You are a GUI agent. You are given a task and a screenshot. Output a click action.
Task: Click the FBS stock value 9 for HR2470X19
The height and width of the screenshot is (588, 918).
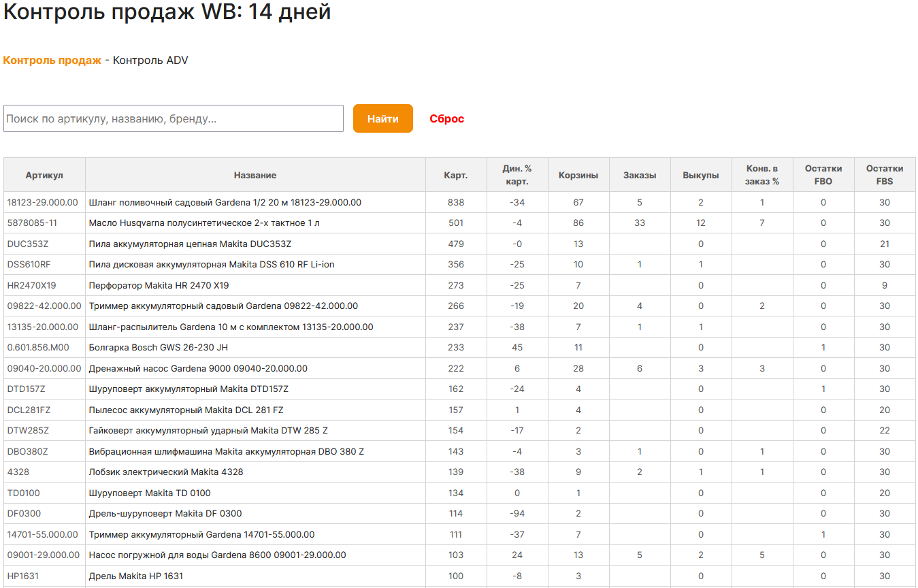point(885,285)
